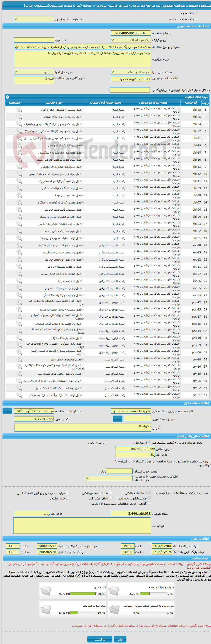Screen dimensions: 211x644
Task: Open view icon for row elc-28
Action: click(x=19, y=245)
